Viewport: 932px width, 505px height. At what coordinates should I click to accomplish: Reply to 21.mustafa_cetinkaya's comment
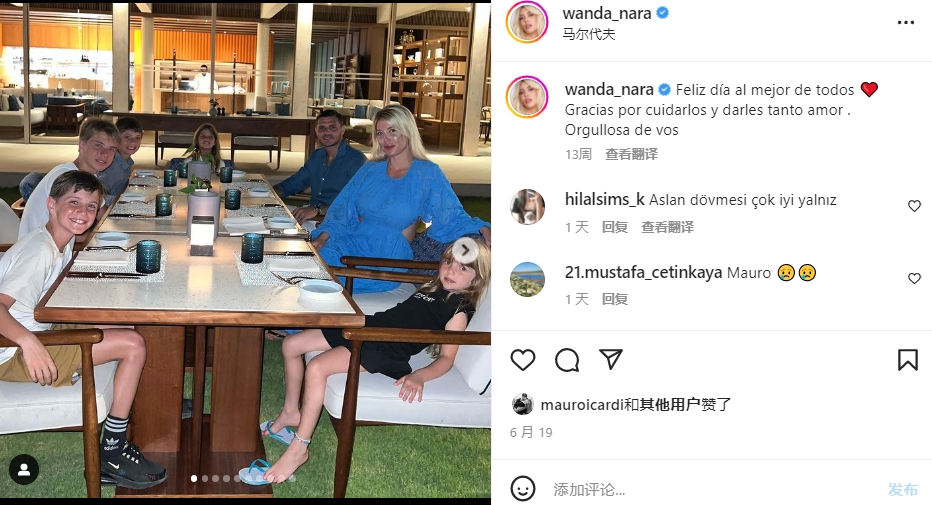coord(615,299)
